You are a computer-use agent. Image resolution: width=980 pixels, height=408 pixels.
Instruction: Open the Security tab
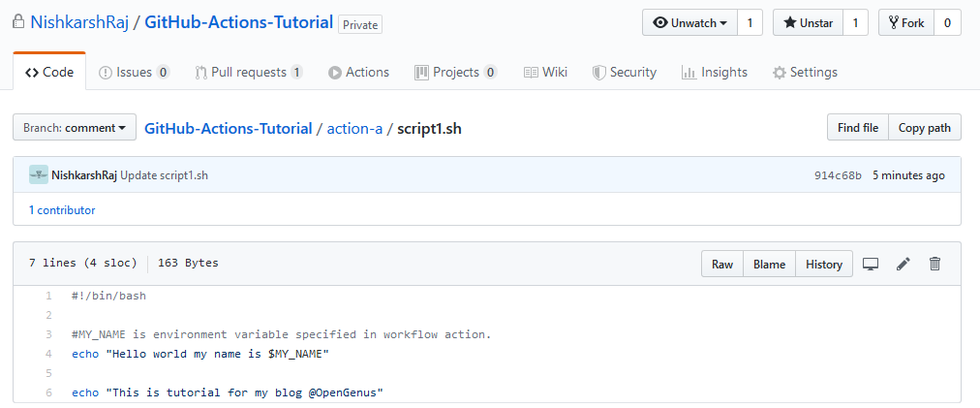625,72
